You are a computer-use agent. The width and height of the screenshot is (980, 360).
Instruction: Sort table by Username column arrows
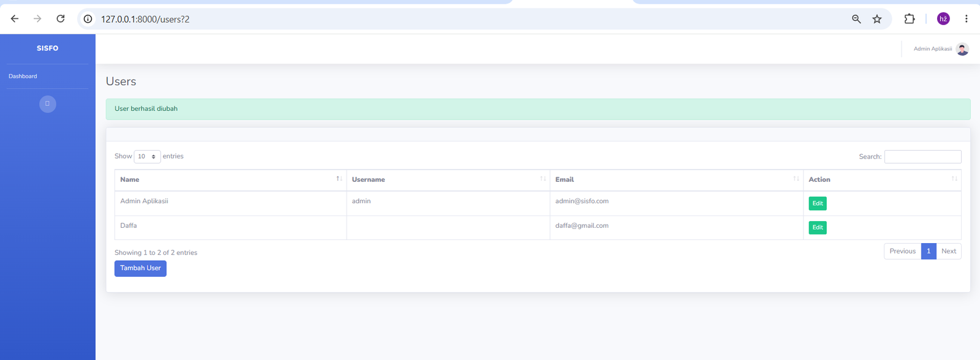pos(543,179)
